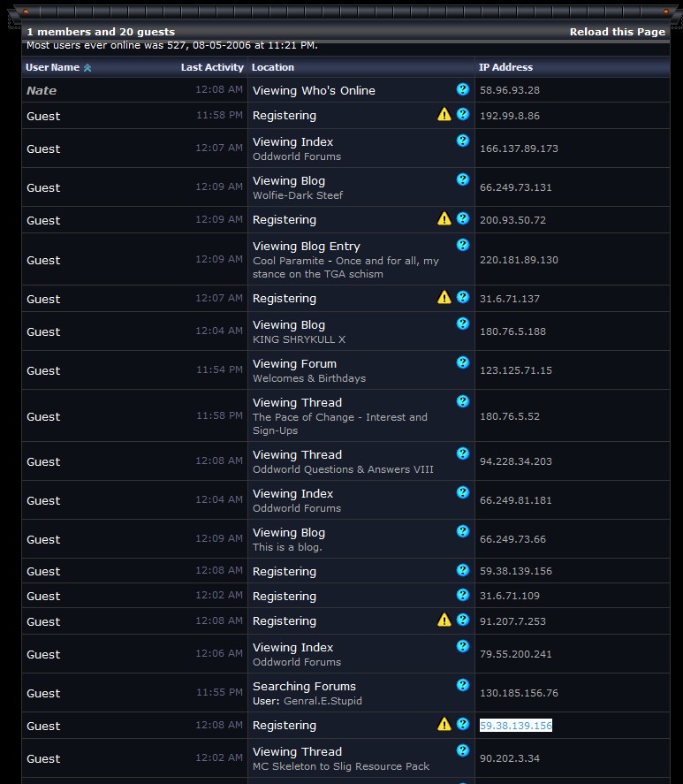
Task: Sort by the User Name column header
Action: coord(52,67)
